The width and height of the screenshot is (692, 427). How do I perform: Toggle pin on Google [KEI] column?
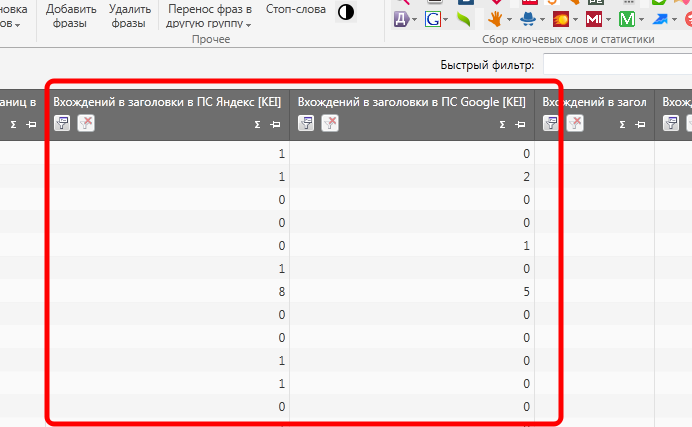coord(519,124)
